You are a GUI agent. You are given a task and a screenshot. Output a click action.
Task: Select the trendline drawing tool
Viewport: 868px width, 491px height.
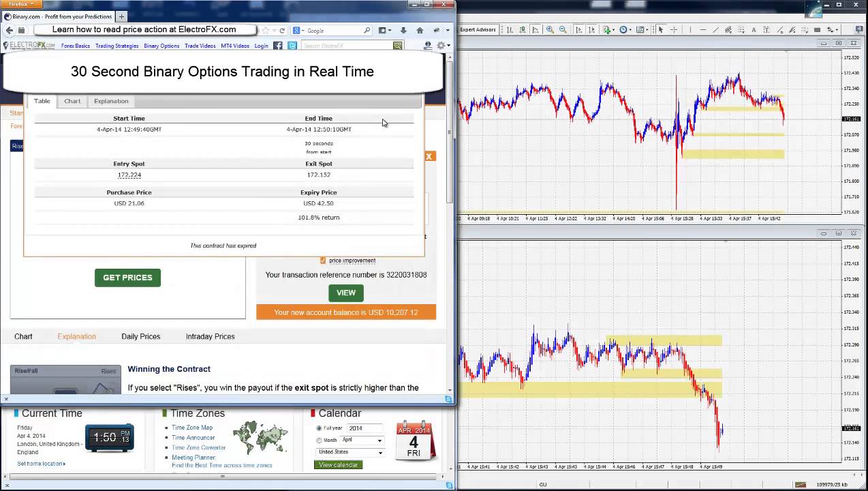[x=715, y=30]
